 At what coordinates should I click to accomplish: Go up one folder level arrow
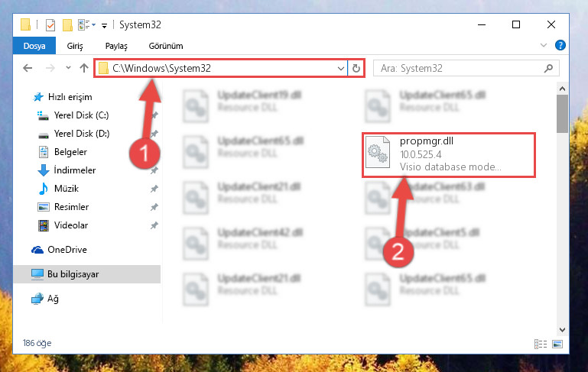[84, 68]
